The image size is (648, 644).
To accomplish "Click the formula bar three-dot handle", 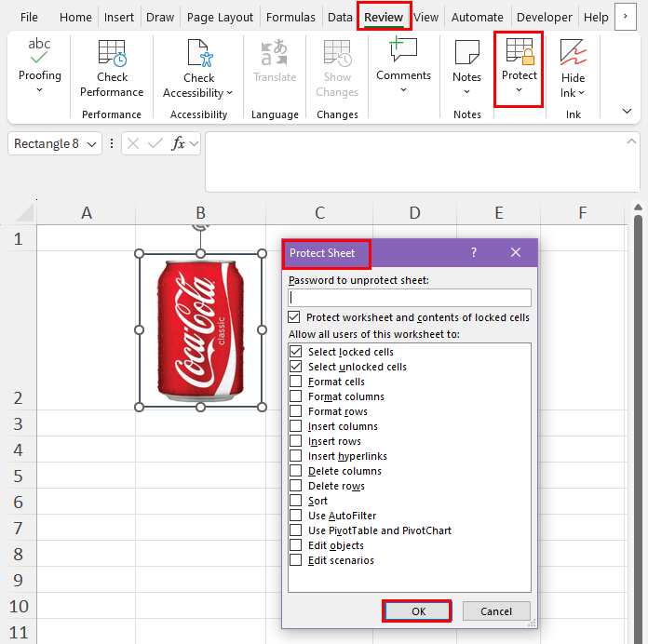I will (x=112, y=143).
